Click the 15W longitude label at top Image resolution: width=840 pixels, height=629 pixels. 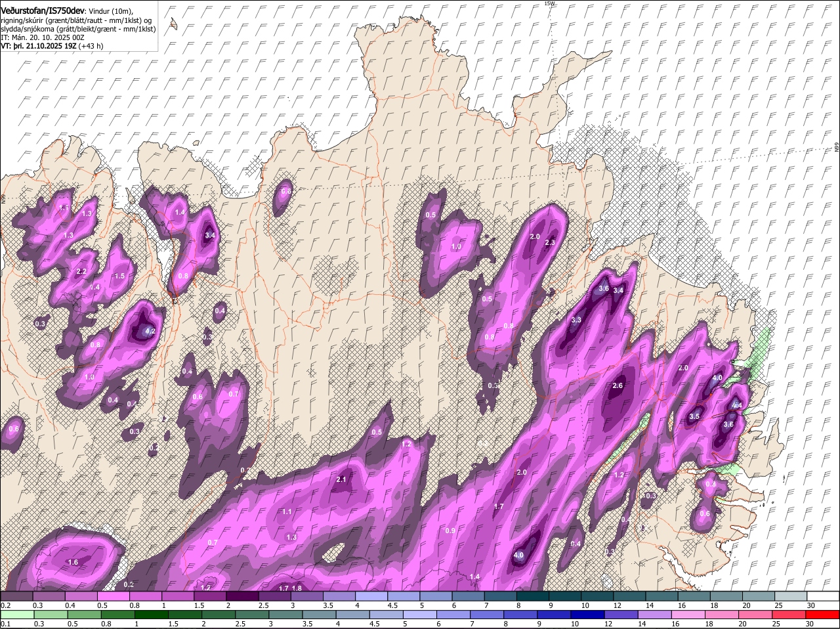click(x=549, y=3)
